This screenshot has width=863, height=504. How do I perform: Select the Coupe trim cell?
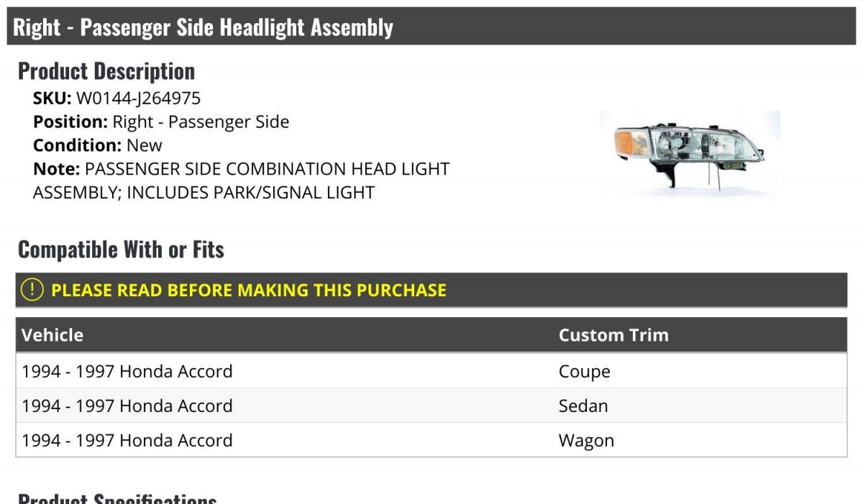tap(584, 372)
